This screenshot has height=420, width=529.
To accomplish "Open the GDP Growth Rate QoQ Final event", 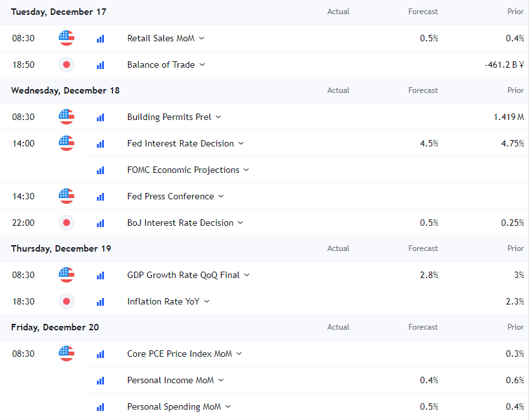I will (x=183, y=275).
